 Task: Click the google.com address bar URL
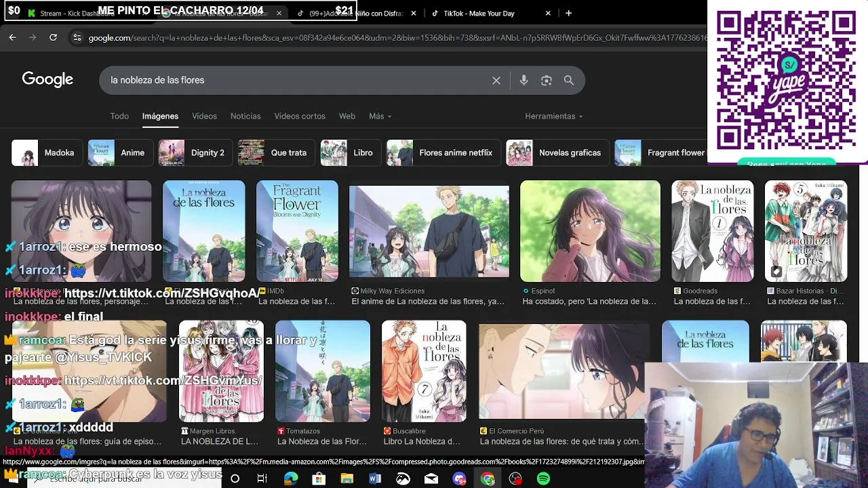pos(397,38)
